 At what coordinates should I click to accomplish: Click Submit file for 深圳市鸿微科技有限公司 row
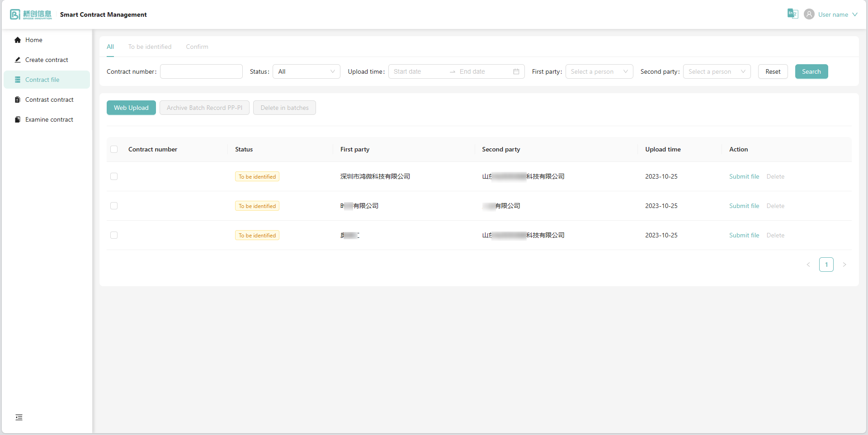point(744,176)
